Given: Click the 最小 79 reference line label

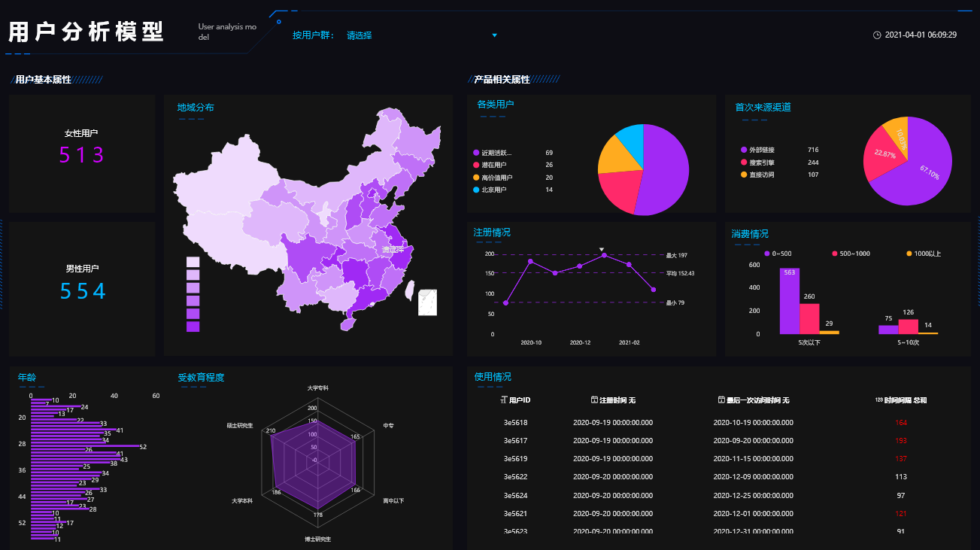Looking at the screenshot, I should (x=675, y=302).
